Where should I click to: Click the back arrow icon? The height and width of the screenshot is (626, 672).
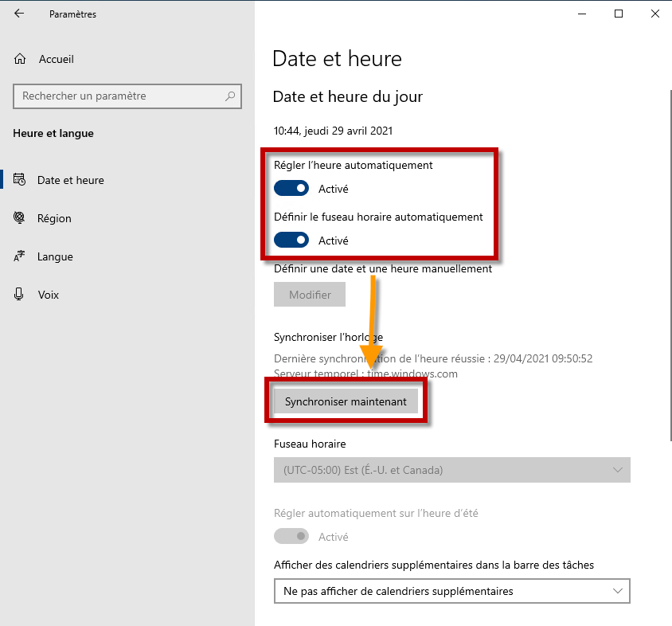(x=19, y=14)
